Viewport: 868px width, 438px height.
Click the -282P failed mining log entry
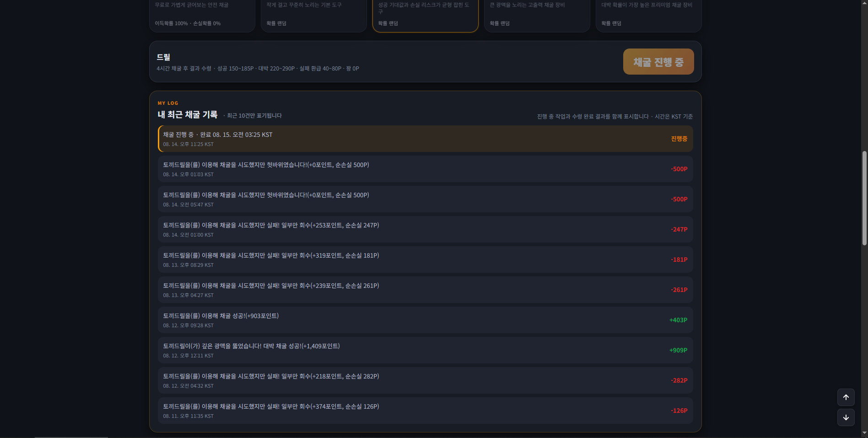(x=426, y=380)
